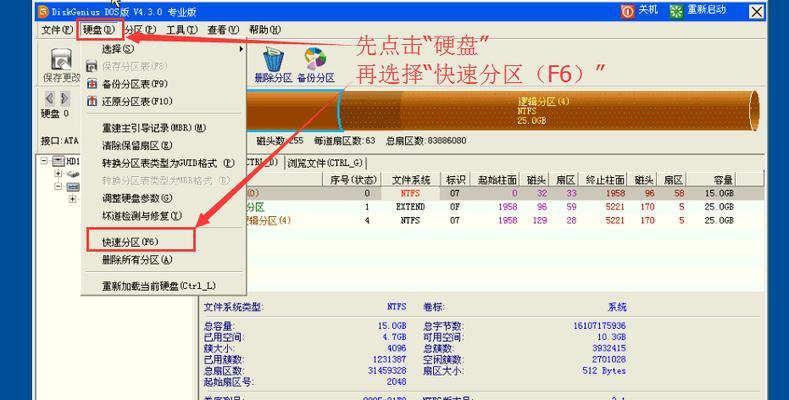This screenshot has height=400, width=789.
Task: Click the DiskGenius logo in title bar
Action: 43,11
